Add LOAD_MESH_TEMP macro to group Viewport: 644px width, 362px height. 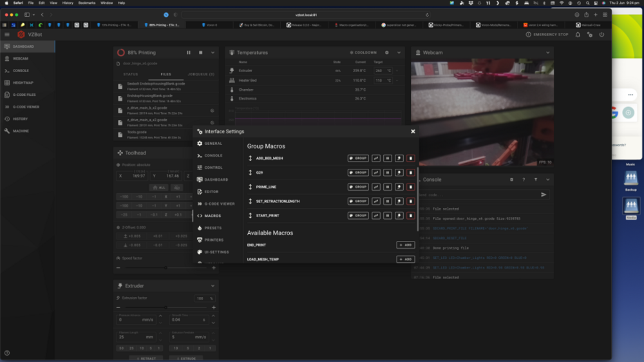pos(405,260)
